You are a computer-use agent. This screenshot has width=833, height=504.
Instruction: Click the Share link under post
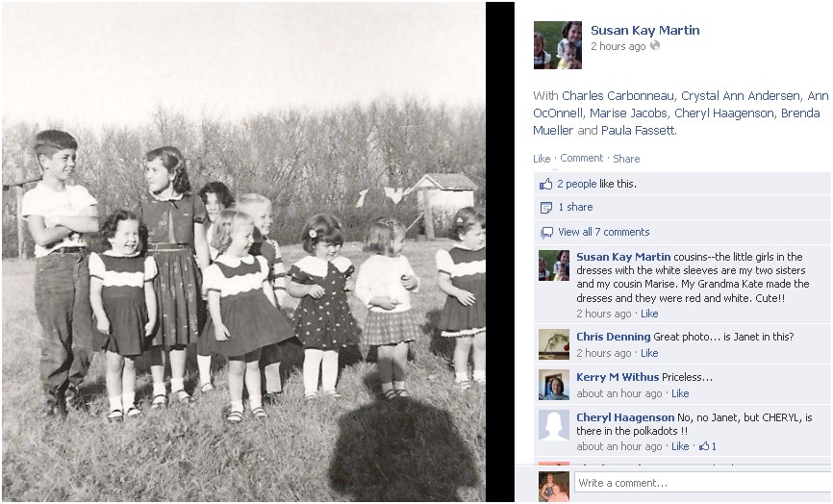pyautogui.click(x=626, y=159)
